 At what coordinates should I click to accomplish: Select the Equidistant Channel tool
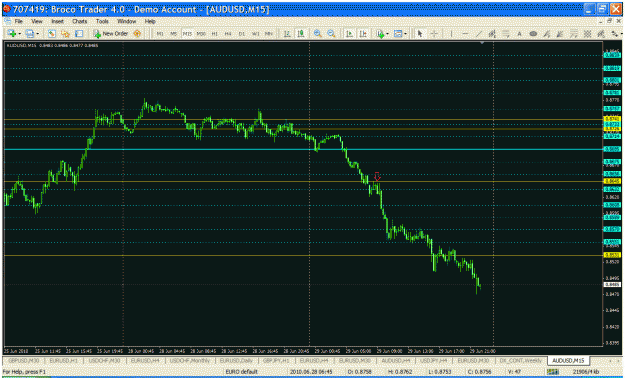492,34
